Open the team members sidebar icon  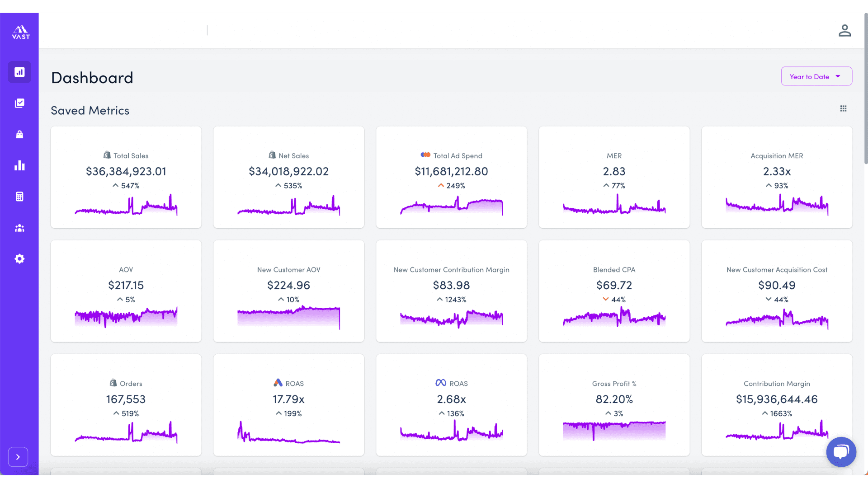point(19,228)
